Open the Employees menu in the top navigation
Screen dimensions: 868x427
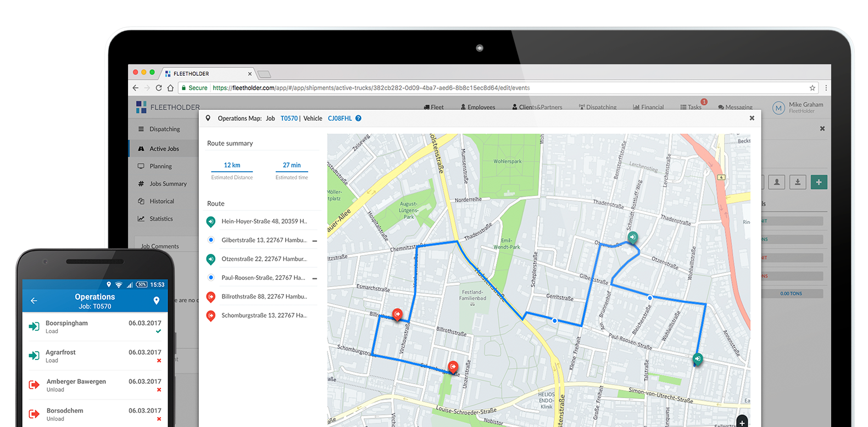[x=478, y=108]
